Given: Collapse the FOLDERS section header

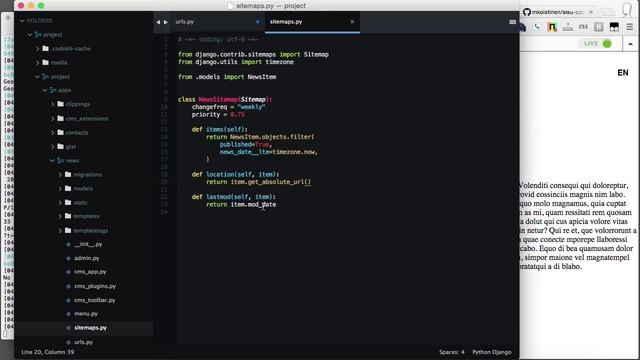Looking at the screenshot, I should click(x=22, y=20).
